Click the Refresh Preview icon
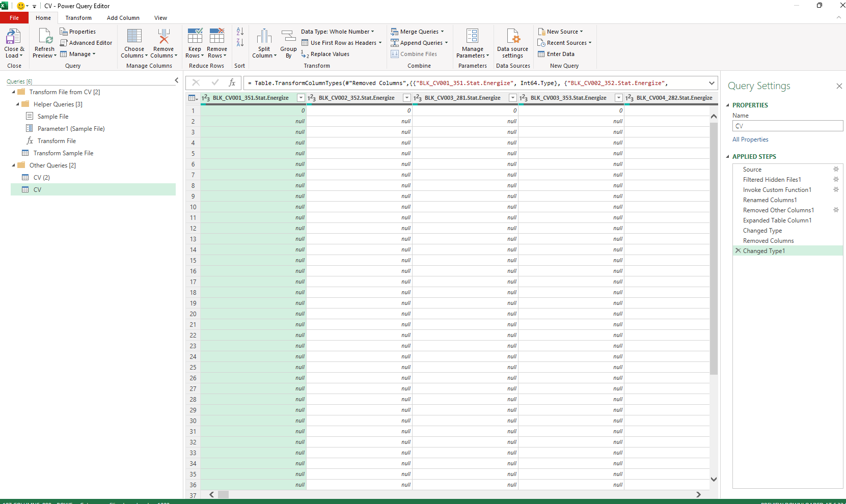Viewport: 846px width, 504px height. coord(45,36)
